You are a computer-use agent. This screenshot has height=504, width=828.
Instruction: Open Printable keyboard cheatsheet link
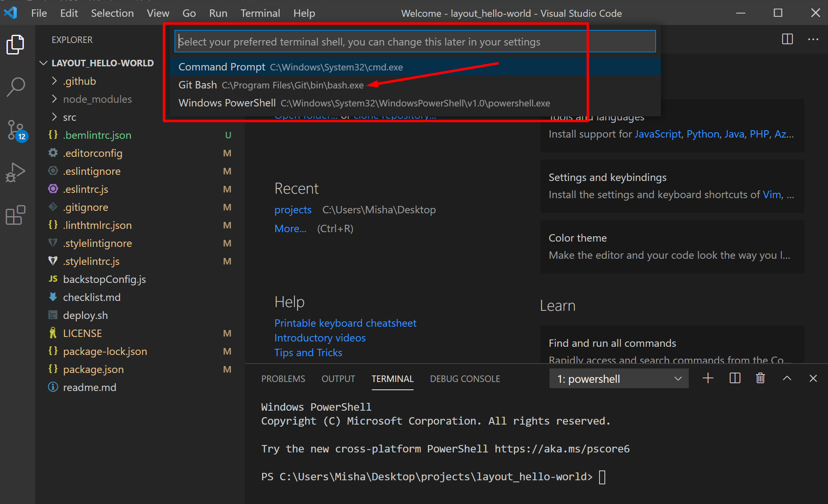tap(345, 323)
